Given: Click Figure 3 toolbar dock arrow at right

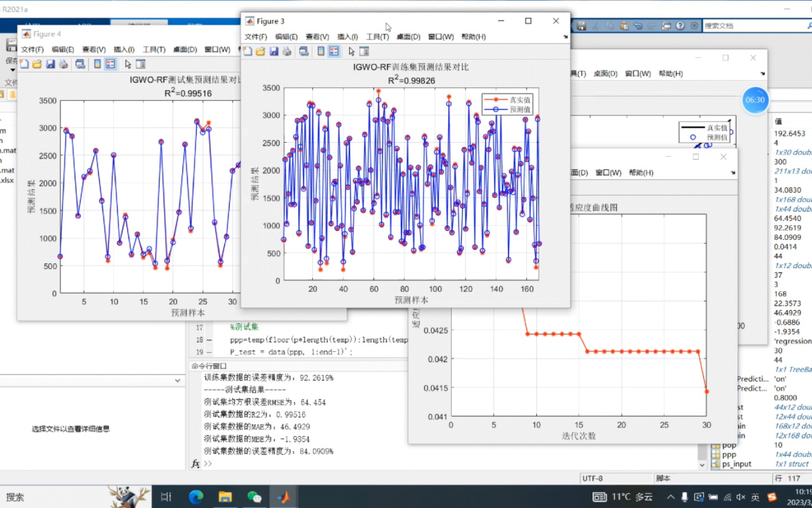Looking at the screenshot, I should pyautogui.click(x=565, y=37).
